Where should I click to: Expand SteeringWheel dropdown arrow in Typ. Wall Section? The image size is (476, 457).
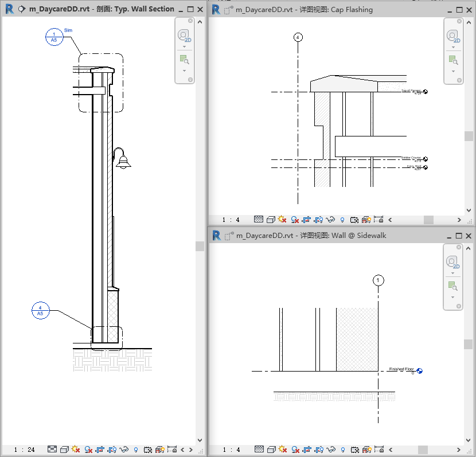point(184,46)
